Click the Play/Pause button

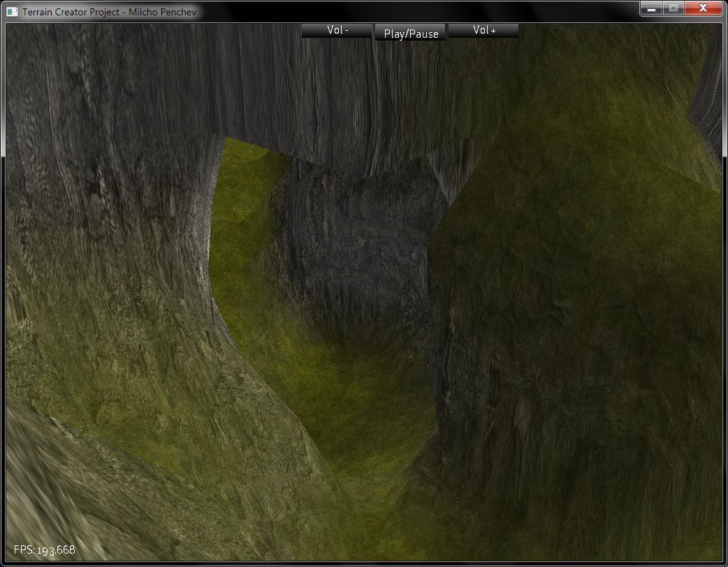point(410,33)
